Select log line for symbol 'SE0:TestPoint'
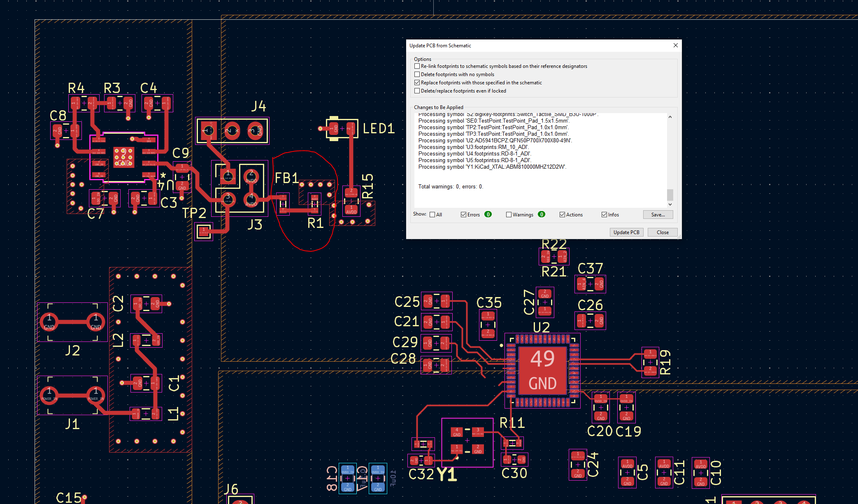Image resolution: width=858 pixels, height=504 pixels. point(494,121)
